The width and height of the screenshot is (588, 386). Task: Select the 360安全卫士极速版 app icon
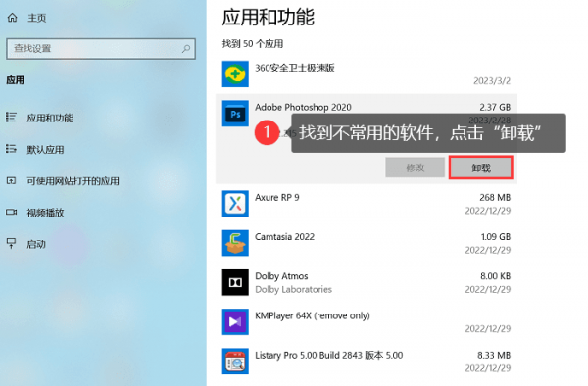pos(235,73)
